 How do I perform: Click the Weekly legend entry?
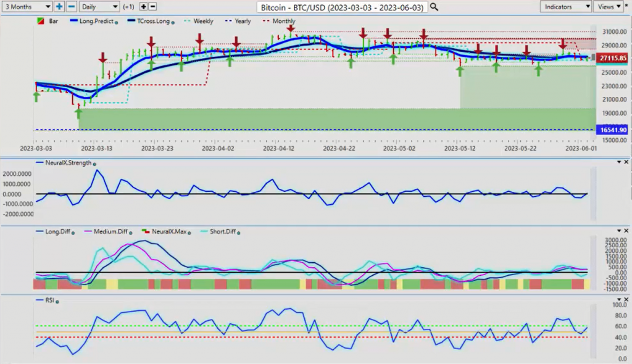[198, 21]
